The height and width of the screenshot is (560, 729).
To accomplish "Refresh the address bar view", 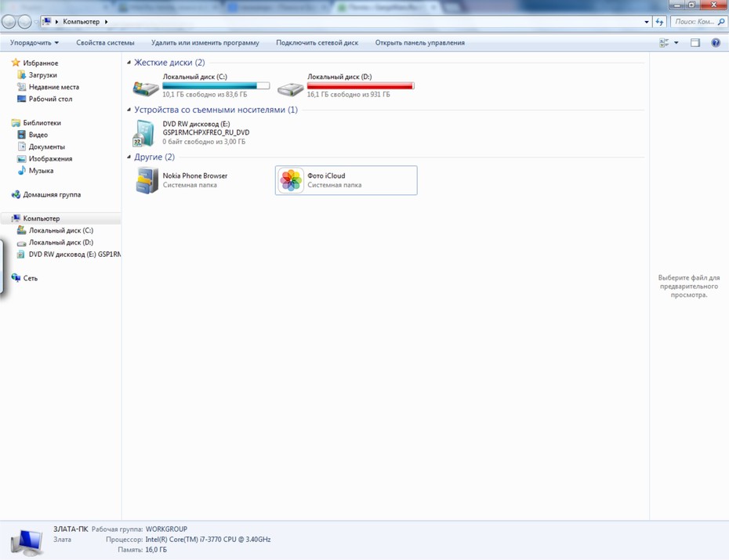I will point(659,21).
